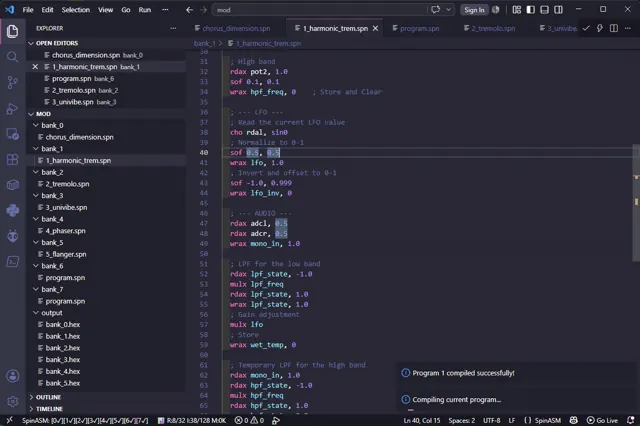Click the lightning bolt icon in editor toolbar

coord(600,28)
